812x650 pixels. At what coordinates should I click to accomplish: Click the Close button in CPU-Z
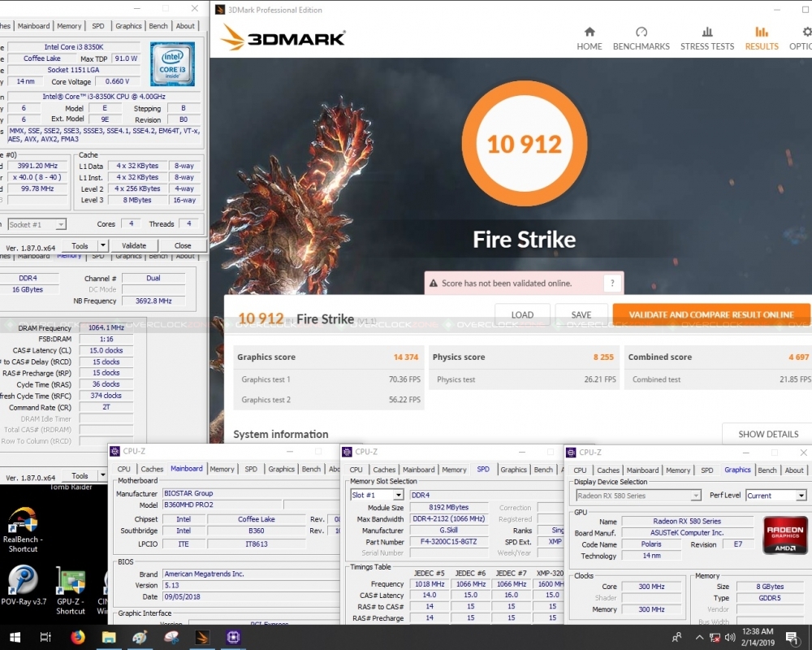(x=183, y=245)
